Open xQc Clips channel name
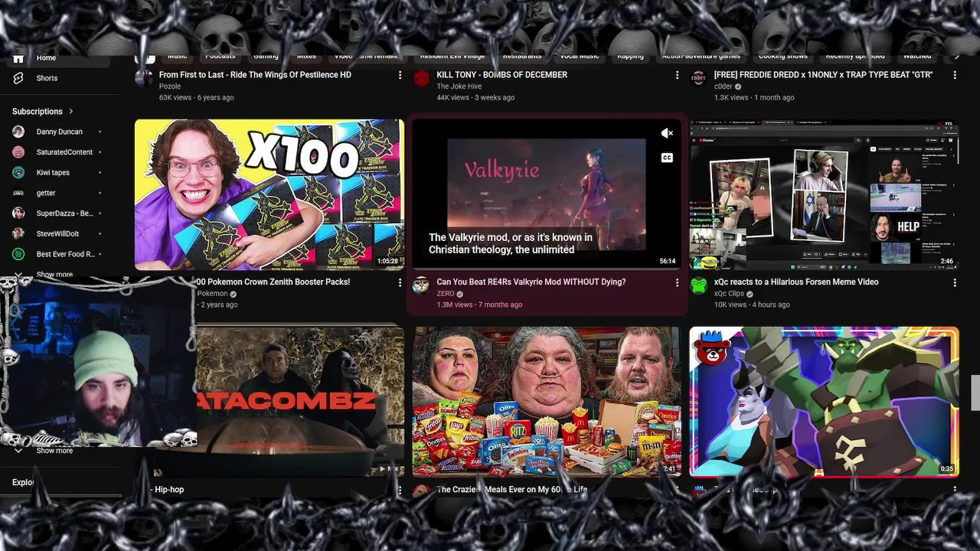The image size is (980, 551). [730, 294]
